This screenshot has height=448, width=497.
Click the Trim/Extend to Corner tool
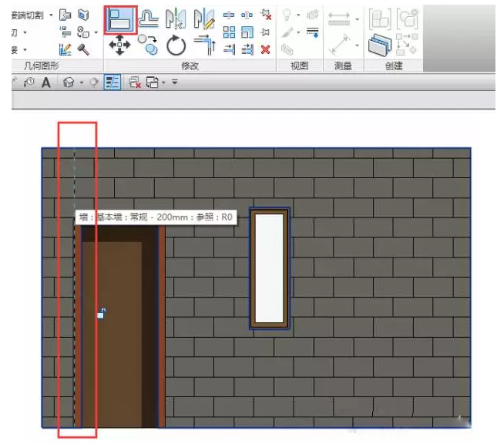[x=203, y=46]
